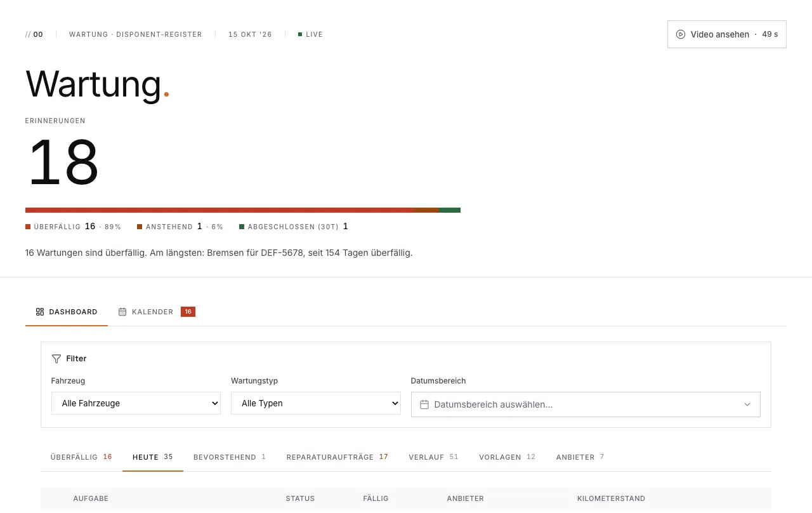Click the Kilometerstand column header
Screen dimensions: 812x513
(611, 498)
